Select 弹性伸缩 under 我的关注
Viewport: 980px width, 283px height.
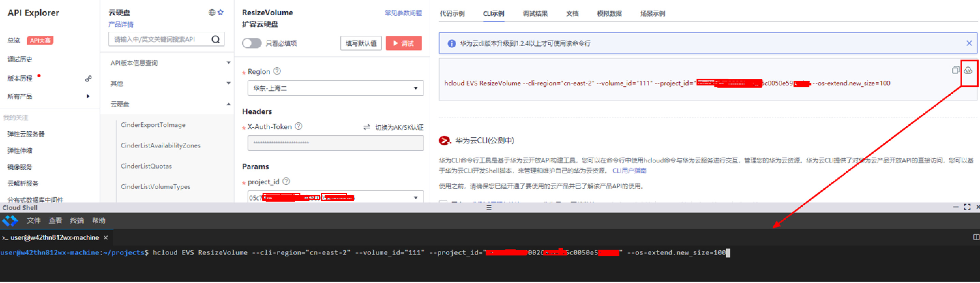(20, 151)
